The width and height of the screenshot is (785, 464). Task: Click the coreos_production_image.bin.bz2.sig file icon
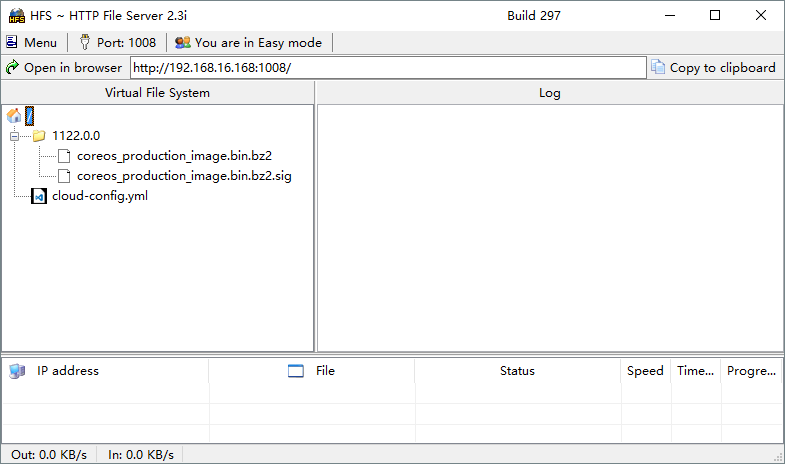64,176
